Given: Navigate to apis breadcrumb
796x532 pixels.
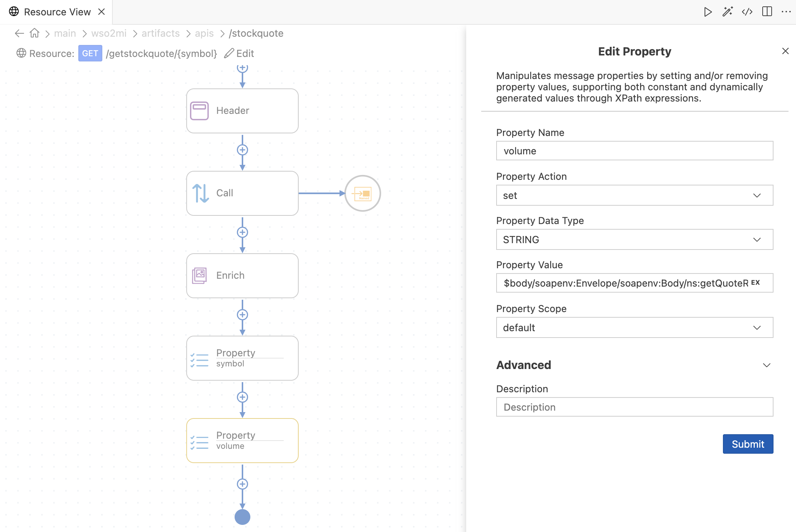Looking at the screenshot, I should pyautogui.click(x=204, y=33).
